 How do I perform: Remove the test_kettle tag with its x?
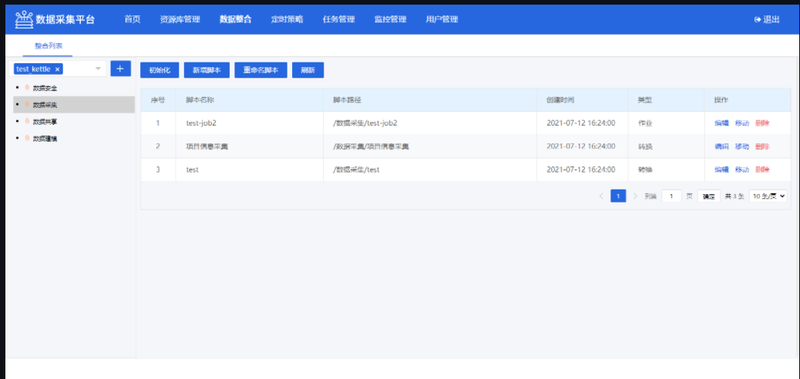(58, 69)
